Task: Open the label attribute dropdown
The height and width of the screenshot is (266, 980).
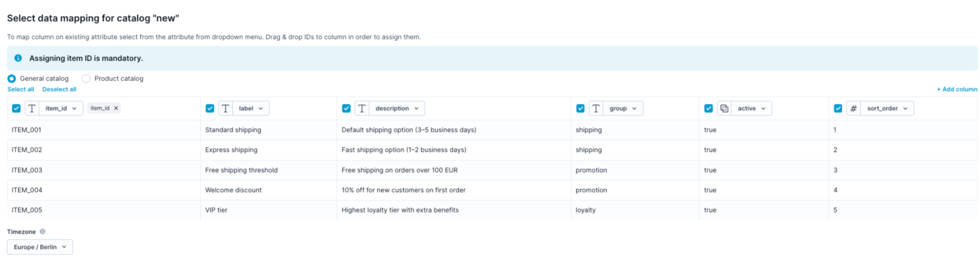Action: click(x=251, y=108)
